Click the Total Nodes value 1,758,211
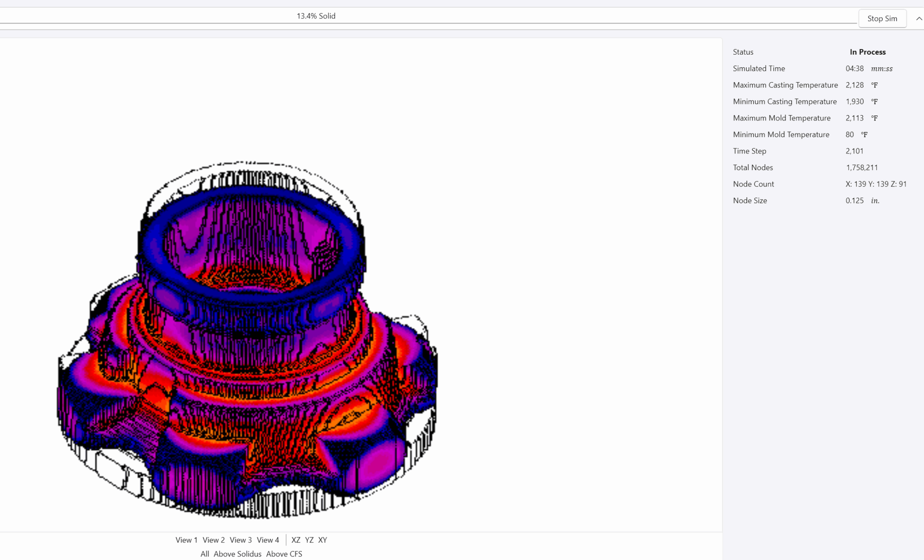This screenshot has height=560, width=924. (x=862, y=167)
